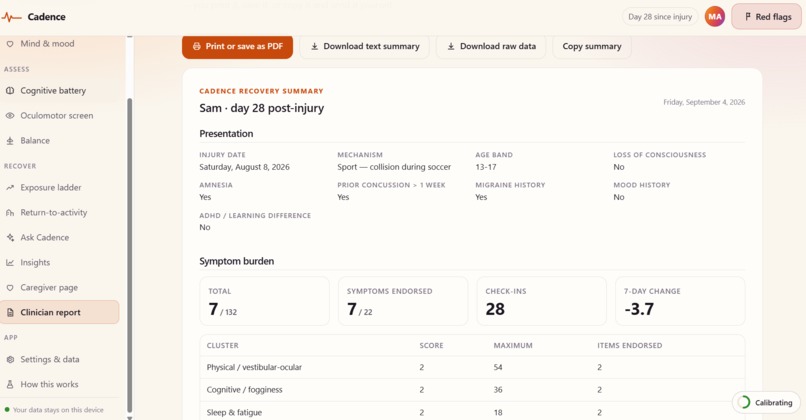Click the printer icon in Print button
The width and height of the screenshot is (806, 420).
point(196,46)
